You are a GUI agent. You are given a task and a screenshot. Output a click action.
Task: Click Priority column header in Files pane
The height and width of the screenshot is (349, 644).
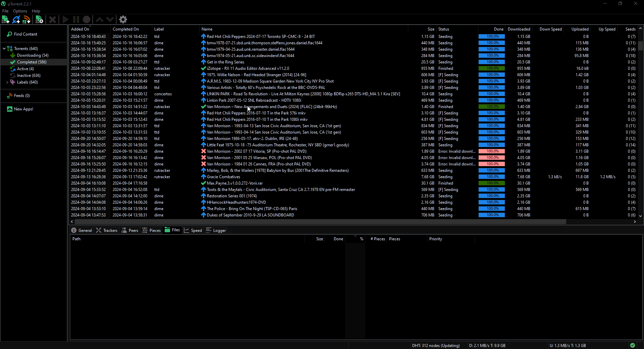pos(450,239)
